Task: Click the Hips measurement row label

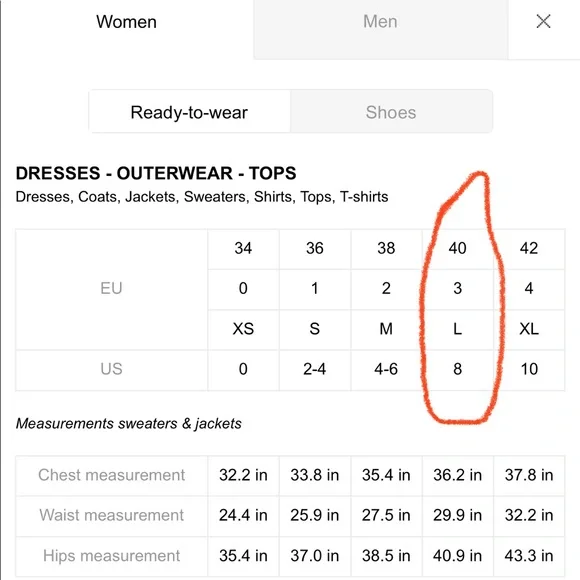Action: [111, 556]
